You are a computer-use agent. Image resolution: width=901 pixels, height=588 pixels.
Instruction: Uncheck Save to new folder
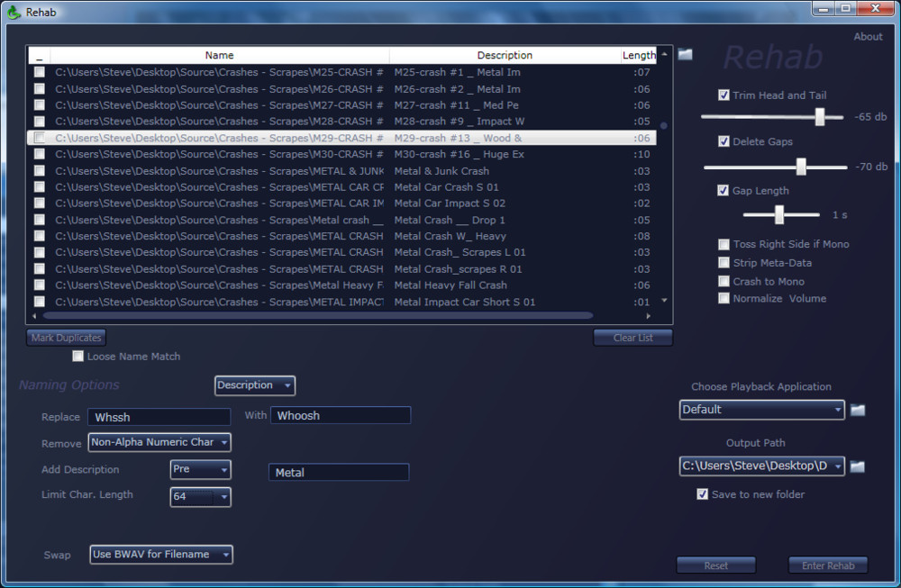click(702, 494)
